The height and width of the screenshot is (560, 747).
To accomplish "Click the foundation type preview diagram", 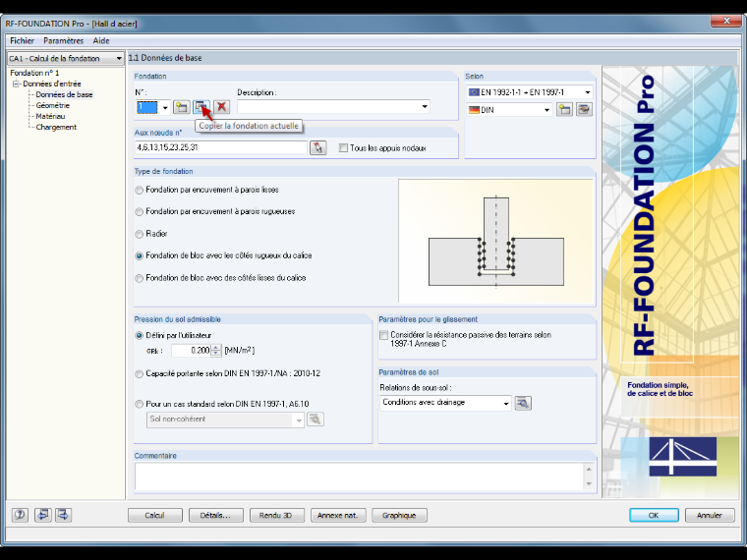I will pos(496,241).
